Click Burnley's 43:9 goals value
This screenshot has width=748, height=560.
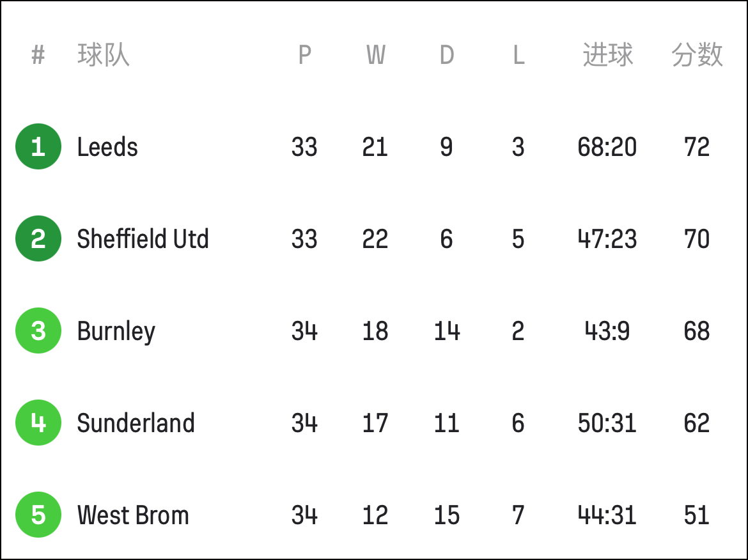coord(607,331)
